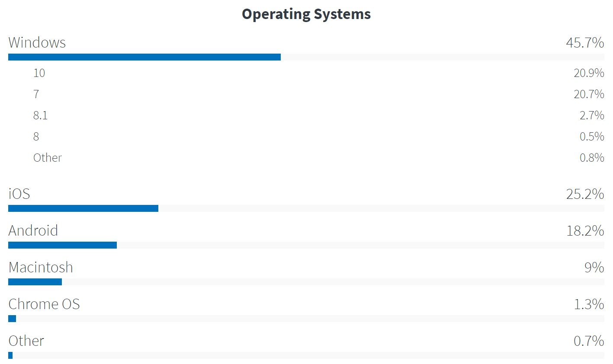
Task: Click the blue iOS usage bar
Action: (83, 208)
